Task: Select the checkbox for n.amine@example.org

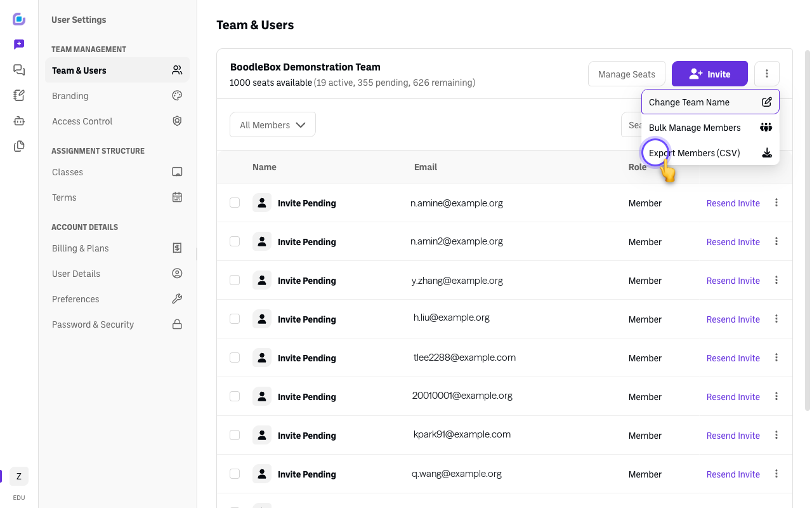Action: pyautogui.click(x=235, y=203)
